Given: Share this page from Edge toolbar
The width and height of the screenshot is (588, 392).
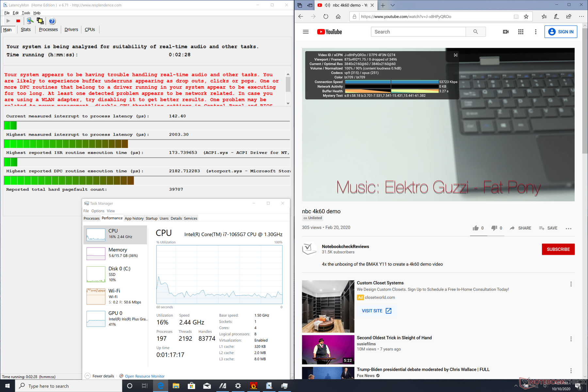Looking at the screenshot, I should [x=569, y=17].
